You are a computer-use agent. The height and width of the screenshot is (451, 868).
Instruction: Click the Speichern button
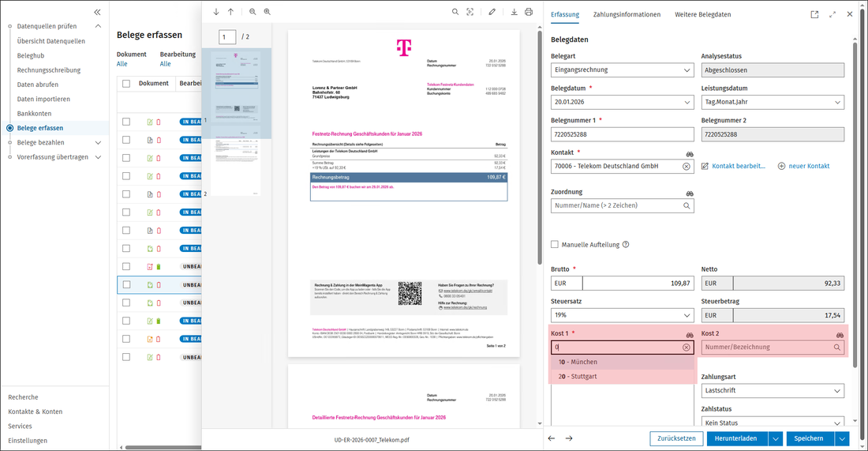[x=810, y=438]
